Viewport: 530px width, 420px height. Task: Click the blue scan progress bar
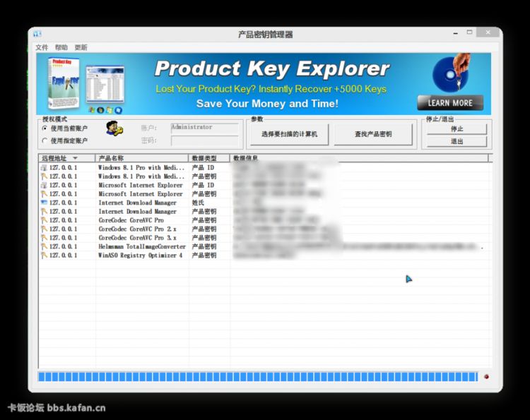click(258, 377)
